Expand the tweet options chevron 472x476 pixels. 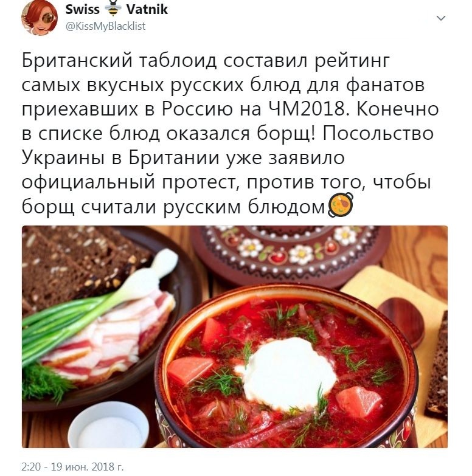click(441, 18)
